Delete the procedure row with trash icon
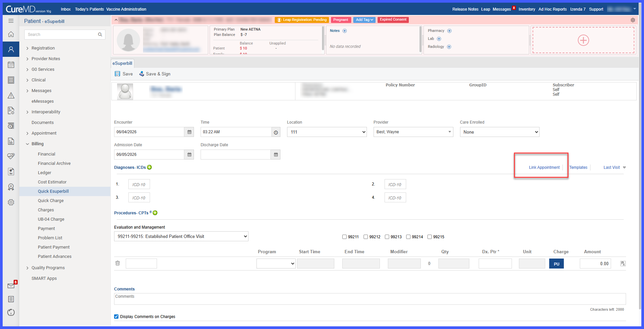This screenshot has width=644, height=329. [117, 263]
